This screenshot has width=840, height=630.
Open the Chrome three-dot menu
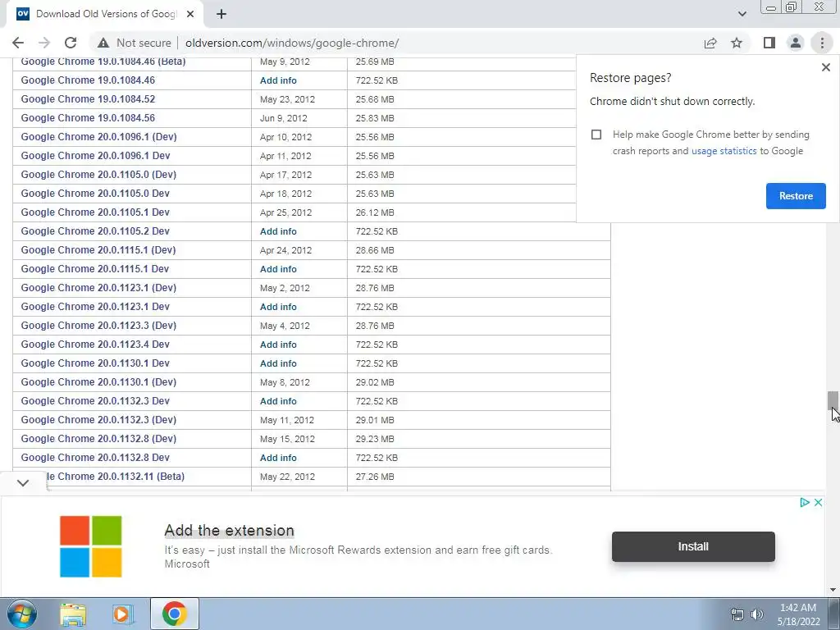822,43
